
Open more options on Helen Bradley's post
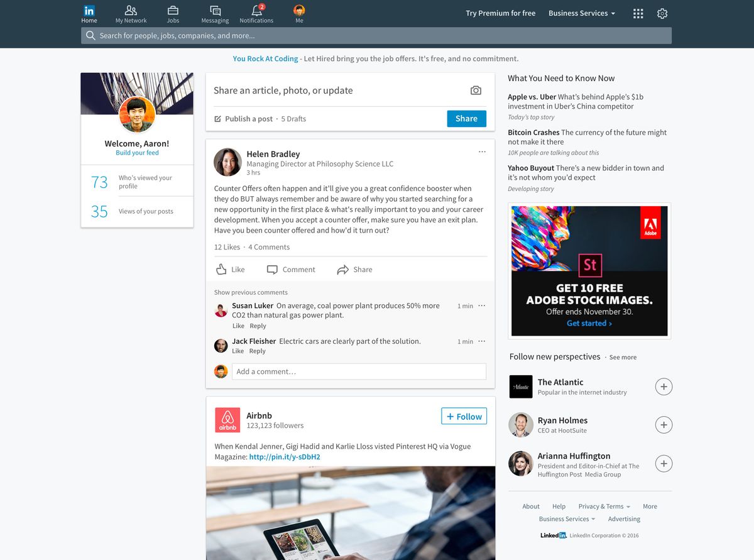pyautogui.click(x=482, y=152)
